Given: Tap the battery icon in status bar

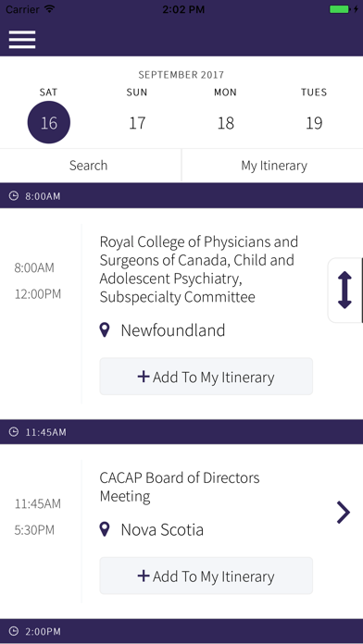Looking at the screenshot, I should point(340,9).
